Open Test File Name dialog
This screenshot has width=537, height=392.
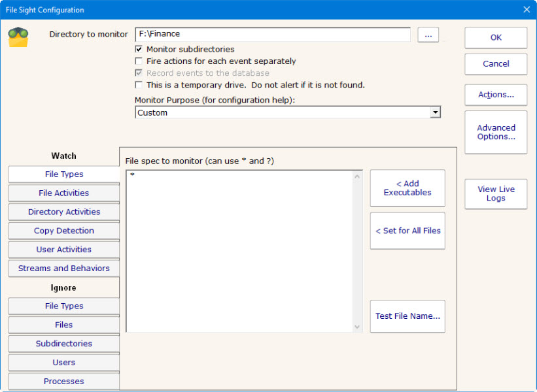[x=407, y=316]
